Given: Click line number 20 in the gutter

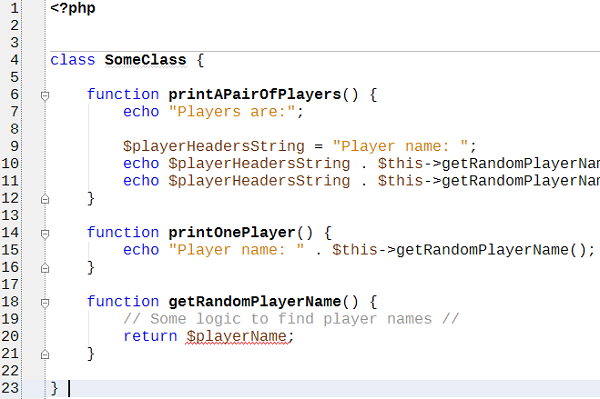Looking at the screenshot, I should click(10, 337).
